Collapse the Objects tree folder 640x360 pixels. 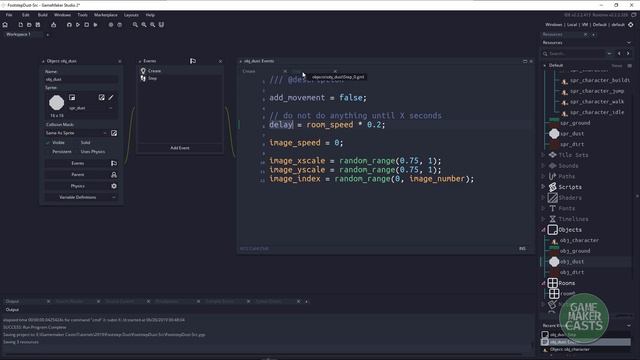point(543,230)
